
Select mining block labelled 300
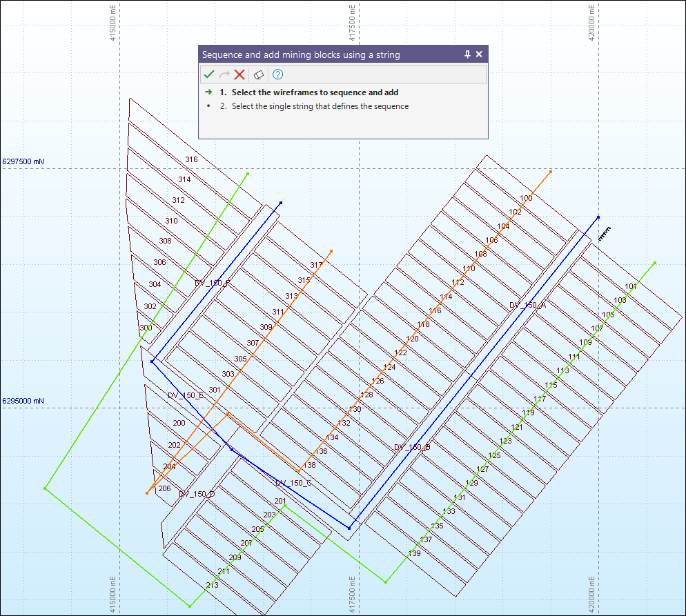coord(146,328)
